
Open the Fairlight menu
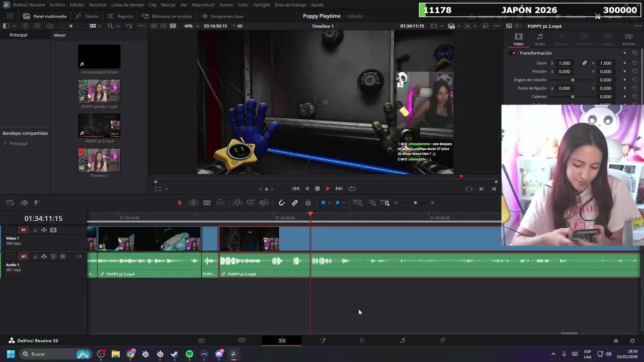(x=262, y=5)
